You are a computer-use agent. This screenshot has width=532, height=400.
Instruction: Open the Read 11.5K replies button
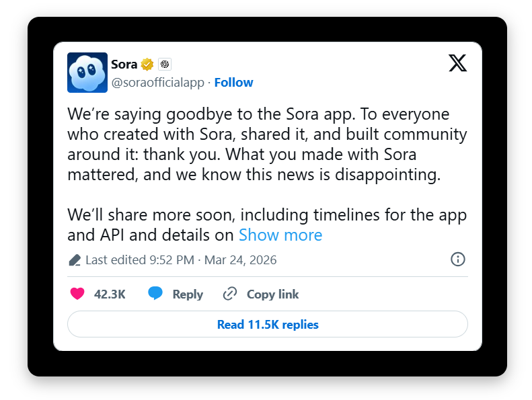(x=267, y=325)
